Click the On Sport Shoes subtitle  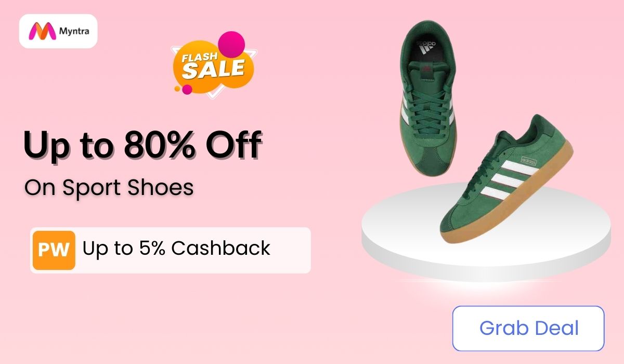pyautogui.click(x=109, y=188)
